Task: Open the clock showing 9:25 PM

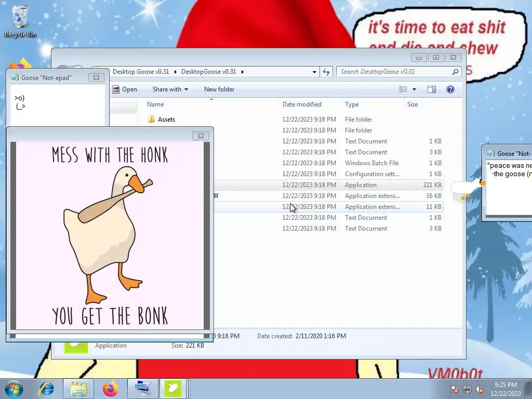Action: coord(506,389)
